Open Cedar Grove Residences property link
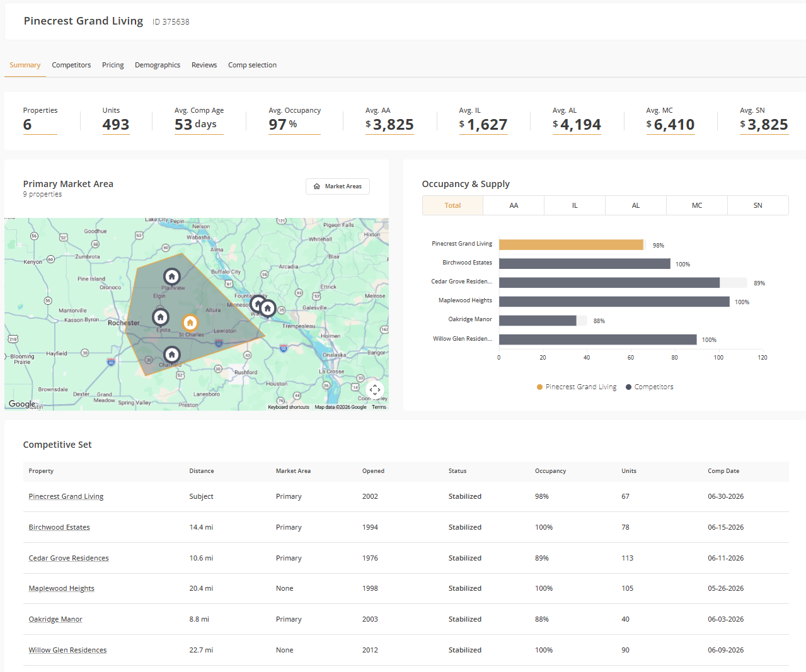Viewport: 806px width, 672px height. pyautogui.click(x=69, y=558)
